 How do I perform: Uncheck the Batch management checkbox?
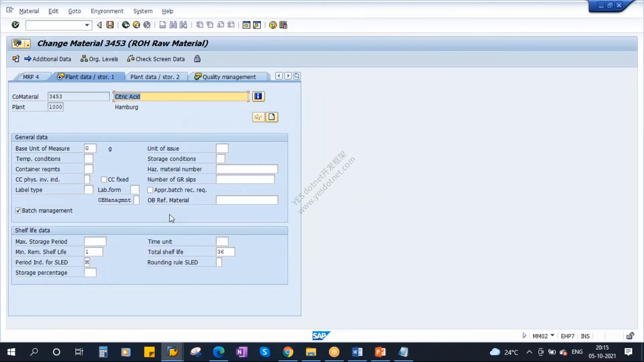(18, 210)
